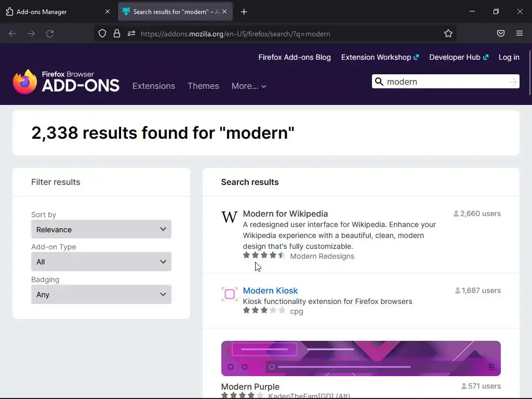Click the Modern Redesigns author name
Viewport: 532px width, 399px height.
click(322, 256)
